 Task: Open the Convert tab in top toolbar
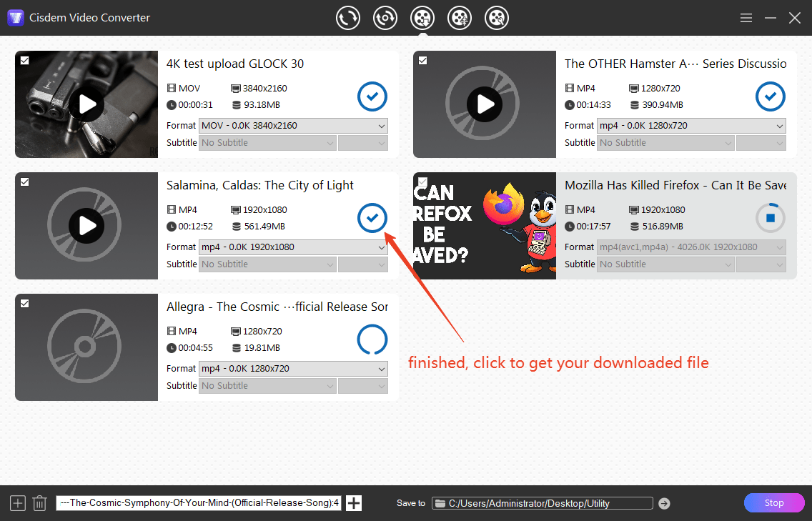348,18
